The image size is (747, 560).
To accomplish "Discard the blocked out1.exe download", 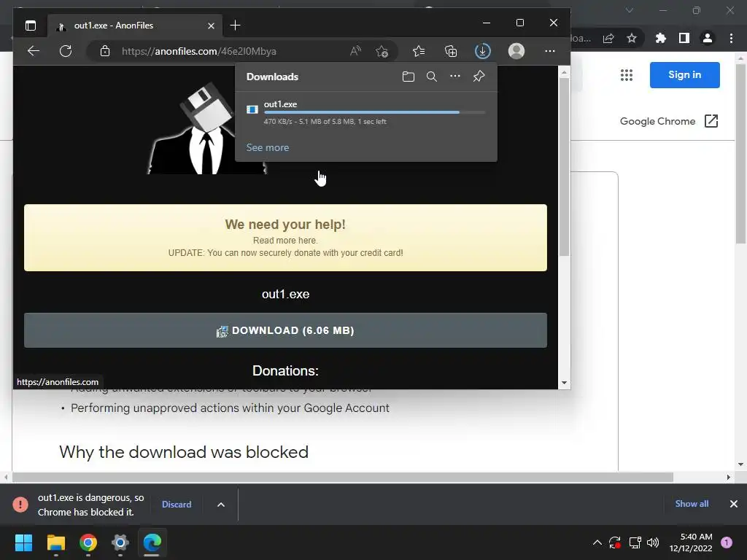I will pos(177,505).
